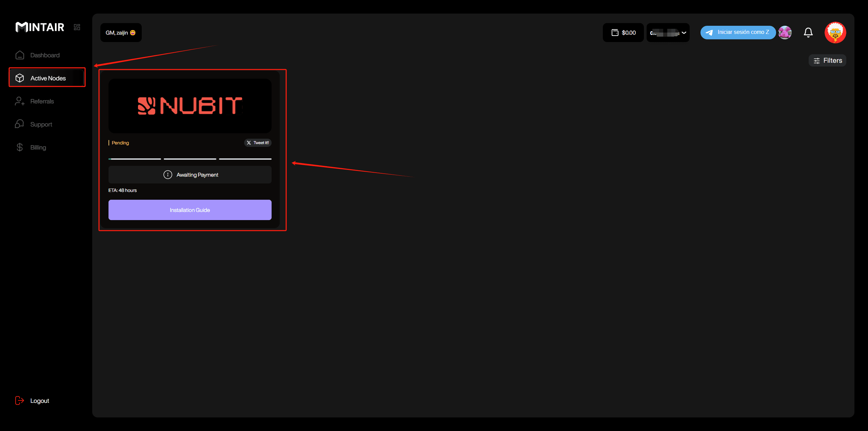
Task: Click Tweet it! button on Nubit card
Action: coord(258,143)
